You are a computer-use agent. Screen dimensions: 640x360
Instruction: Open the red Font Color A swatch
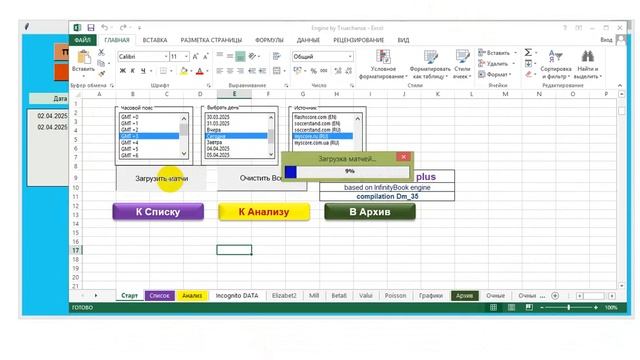point(200,71)
